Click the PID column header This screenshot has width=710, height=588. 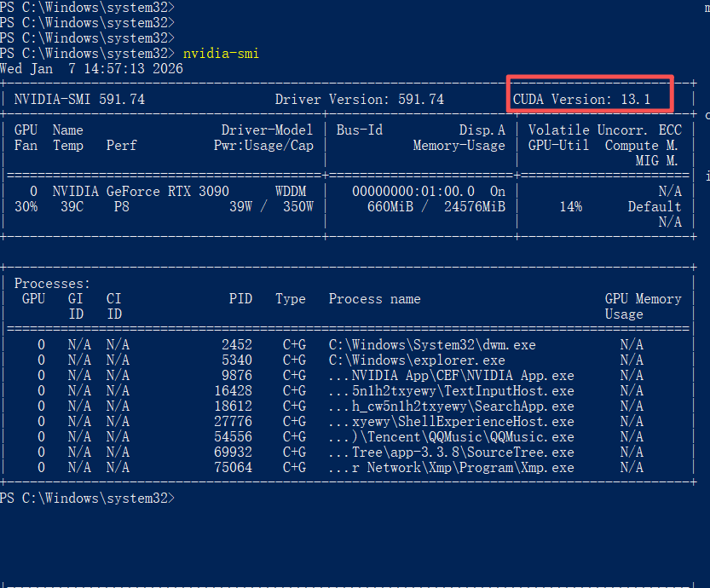(240, 299)
